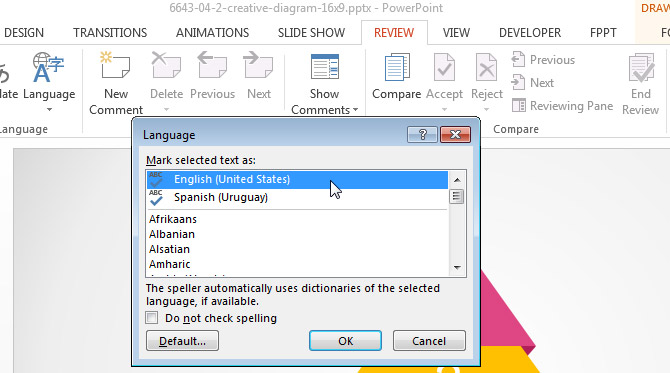Add a New Comment
The width and height of the screenshot is (670, 373).
pyautogui.click(x=115, y=83)
